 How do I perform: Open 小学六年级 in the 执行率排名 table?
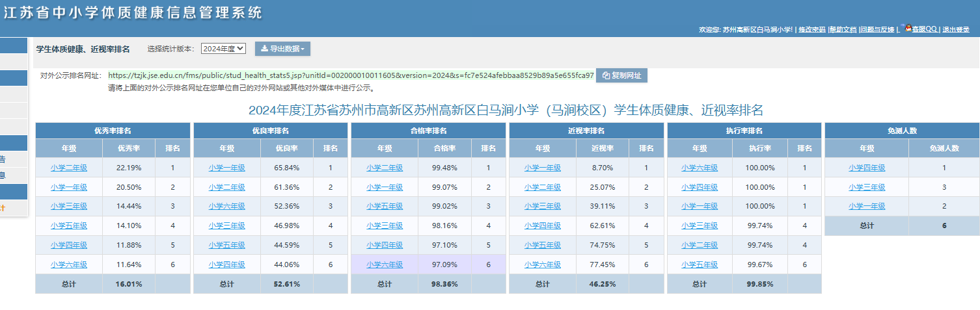coord(700,168)
